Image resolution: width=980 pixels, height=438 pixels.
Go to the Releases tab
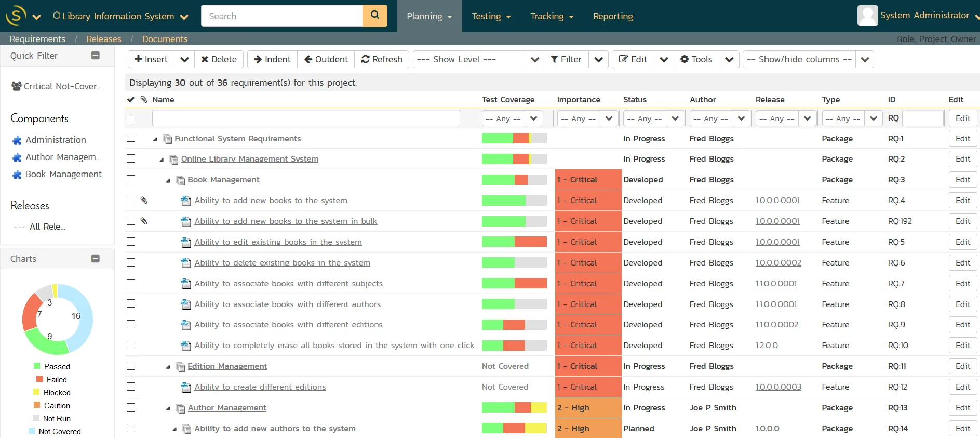(104, 39)
